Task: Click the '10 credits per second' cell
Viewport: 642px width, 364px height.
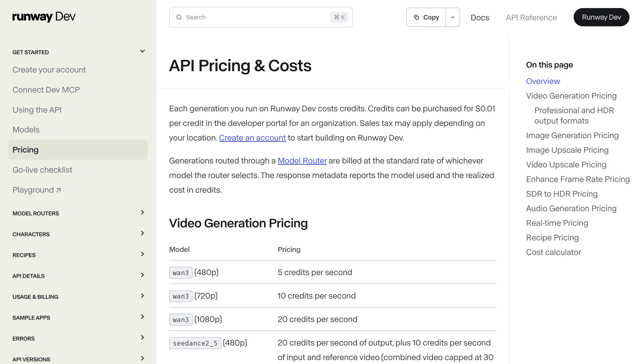Action: point(317,296)
